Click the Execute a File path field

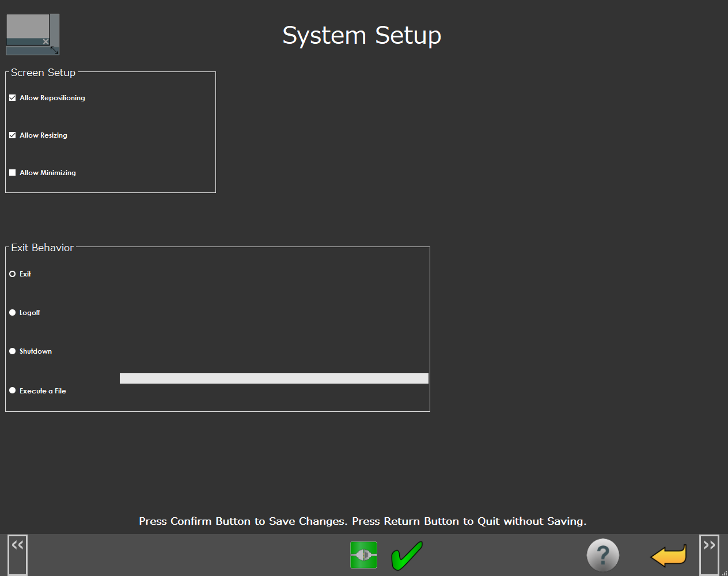click(x=274, y=378)
